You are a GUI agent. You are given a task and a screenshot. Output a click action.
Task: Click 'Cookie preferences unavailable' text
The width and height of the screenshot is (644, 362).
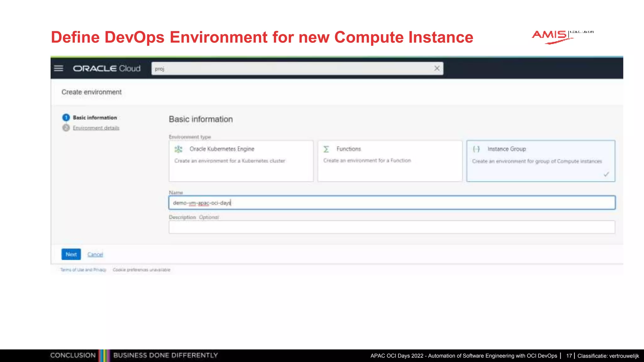tap(142, 270)
